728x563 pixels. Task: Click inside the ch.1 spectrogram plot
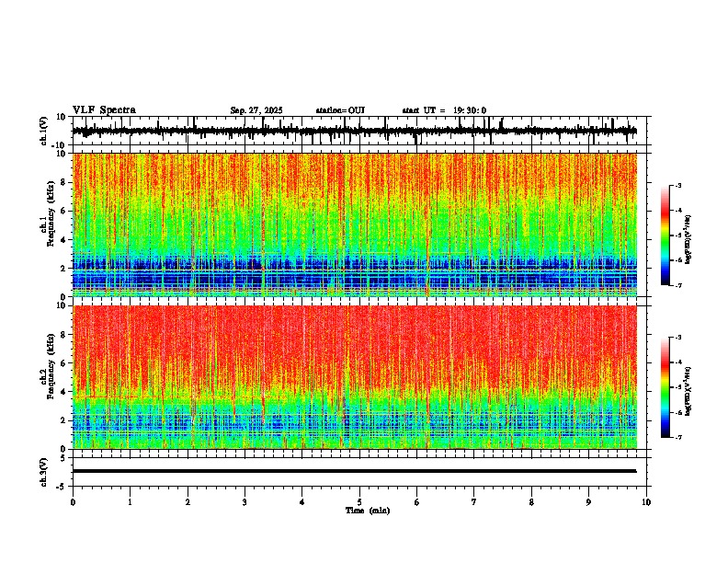click(355, 224)
